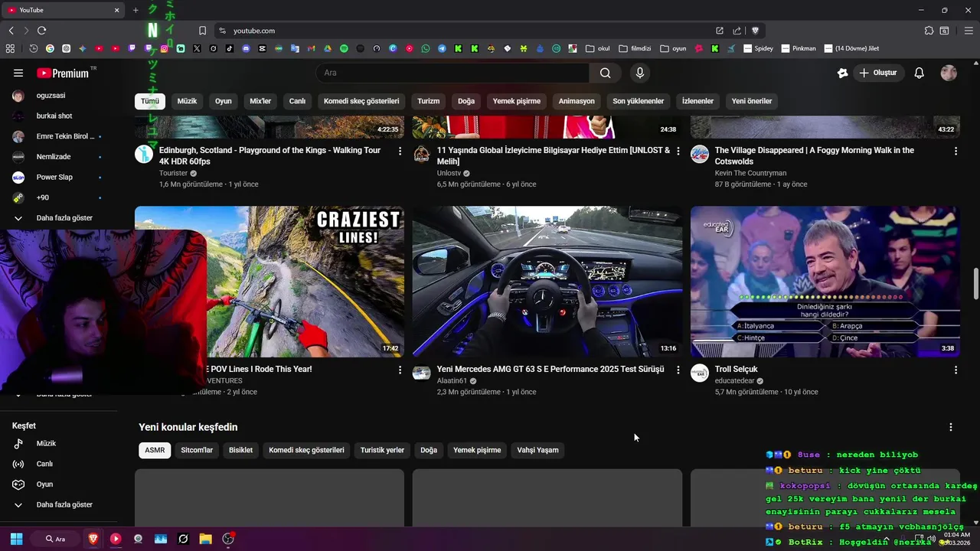Open the 'oguzsasi' subscription channel

coord(58,96)
